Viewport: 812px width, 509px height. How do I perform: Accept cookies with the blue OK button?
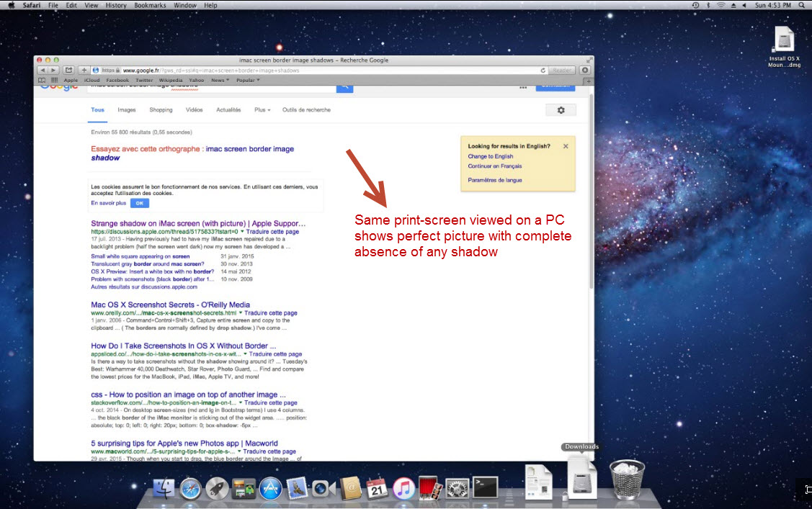[x=139, y=203]
